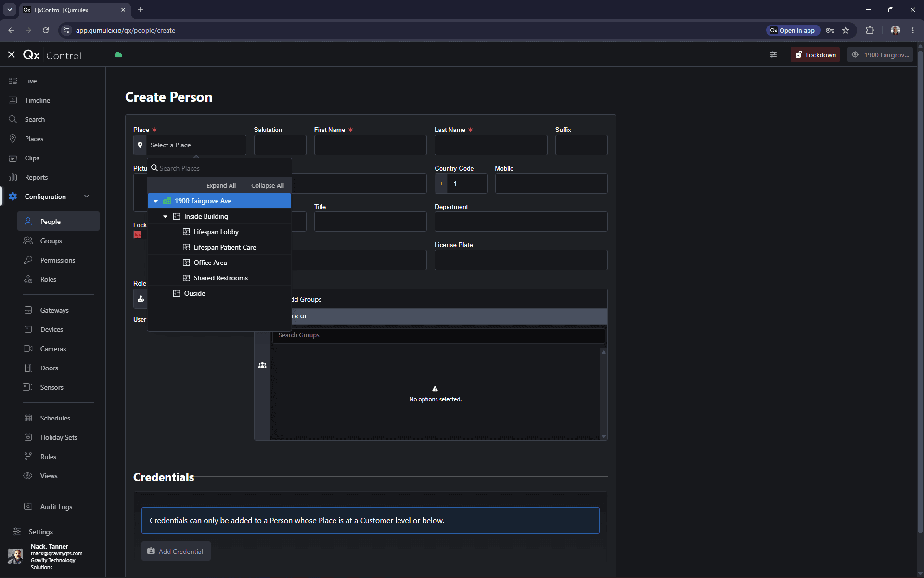Click the Devices sidebar icon
Image resolution: width=924 pixels, height=578 pixels.
[x=28, y=329]
